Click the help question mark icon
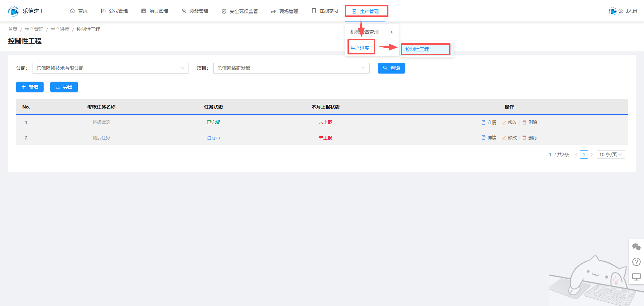 tap(636, 262)
